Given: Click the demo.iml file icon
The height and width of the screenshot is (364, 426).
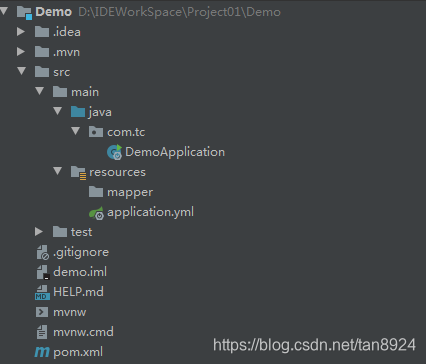Looking at the screenshot, I should (43, 272).
